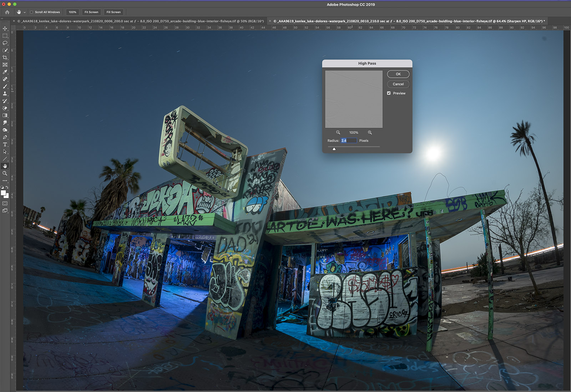Click zoom-in magnifier in High Pass dialog
571x392 pixels.
tap(370, 132)
